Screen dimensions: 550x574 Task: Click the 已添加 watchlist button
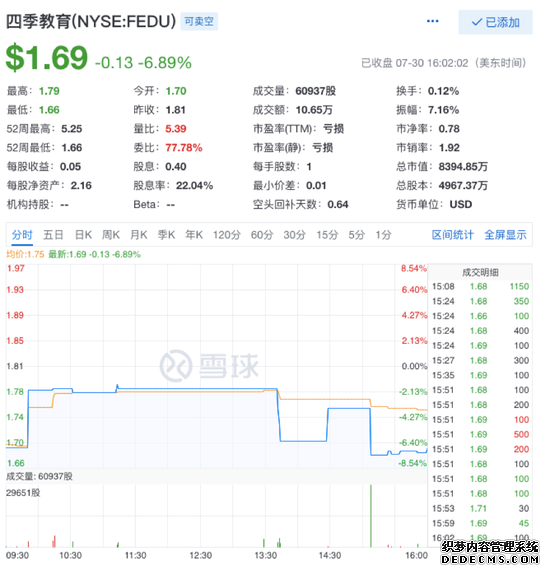tap(495, 22)
